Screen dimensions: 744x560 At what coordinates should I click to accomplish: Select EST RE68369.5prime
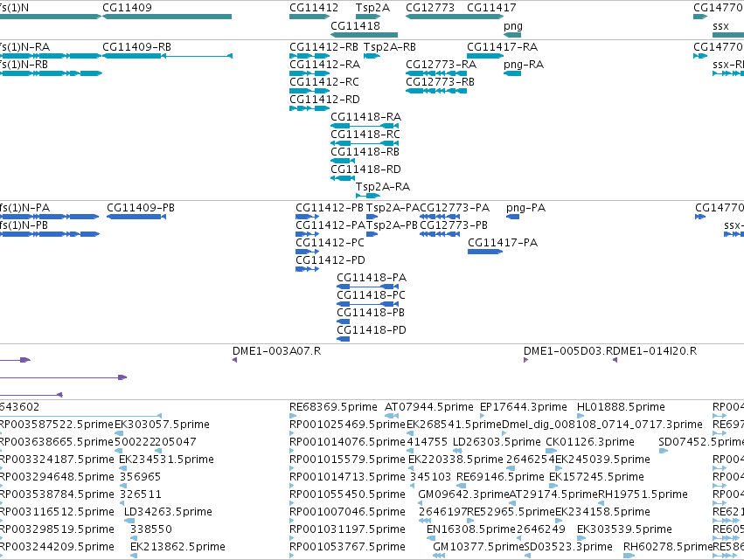coord(334,407)
